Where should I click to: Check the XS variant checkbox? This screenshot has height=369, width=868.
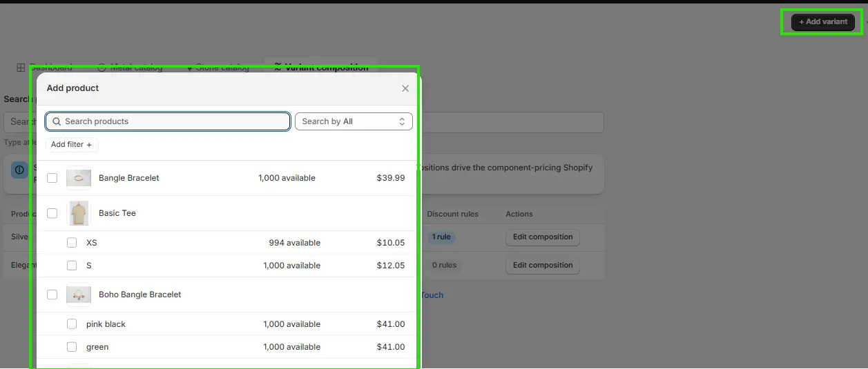click(72, 243)
